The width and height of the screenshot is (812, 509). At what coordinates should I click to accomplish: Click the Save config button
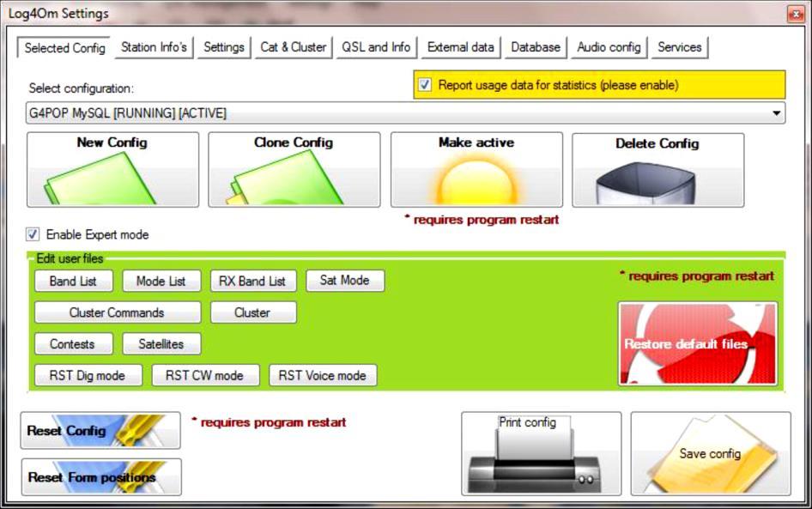(711, 453)
